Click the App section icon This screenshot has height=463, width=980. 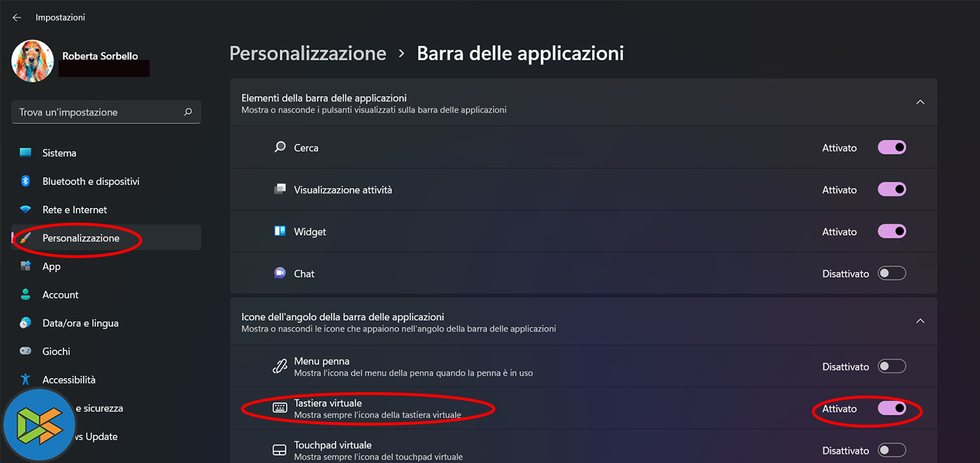[x=26, y=266]
